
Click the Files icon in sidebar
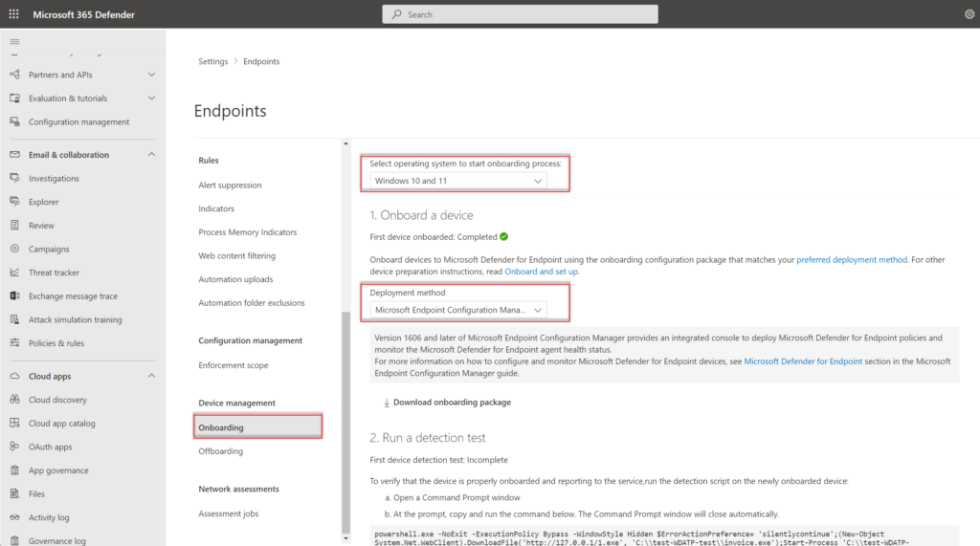[15, 493]
